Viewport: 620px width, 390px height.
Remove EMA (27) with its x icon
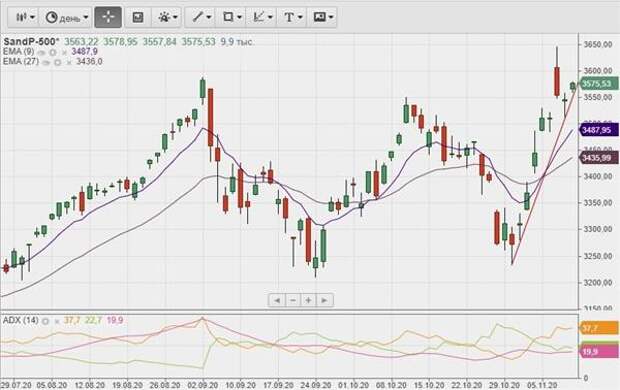(69, 62)
